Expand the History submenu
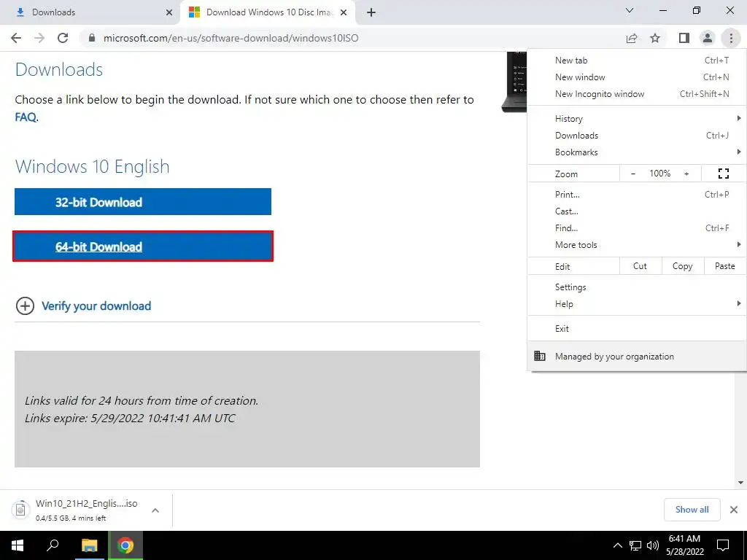The image size is (747, 560). [x=637, y=119]
